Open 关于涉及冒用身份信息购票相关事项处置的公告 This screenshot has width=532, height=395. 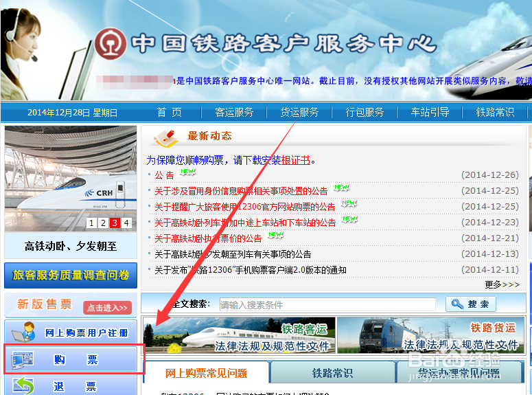coord(241,191)
